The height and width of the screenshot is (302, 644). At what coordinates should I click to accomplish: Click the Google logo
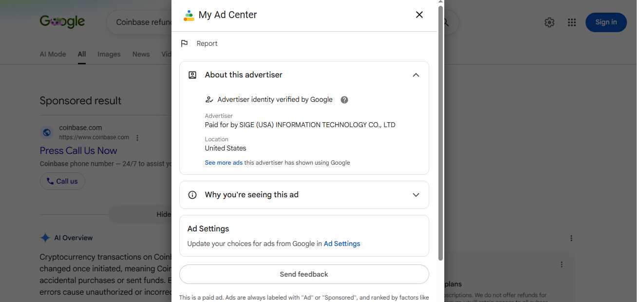point(62,21)
